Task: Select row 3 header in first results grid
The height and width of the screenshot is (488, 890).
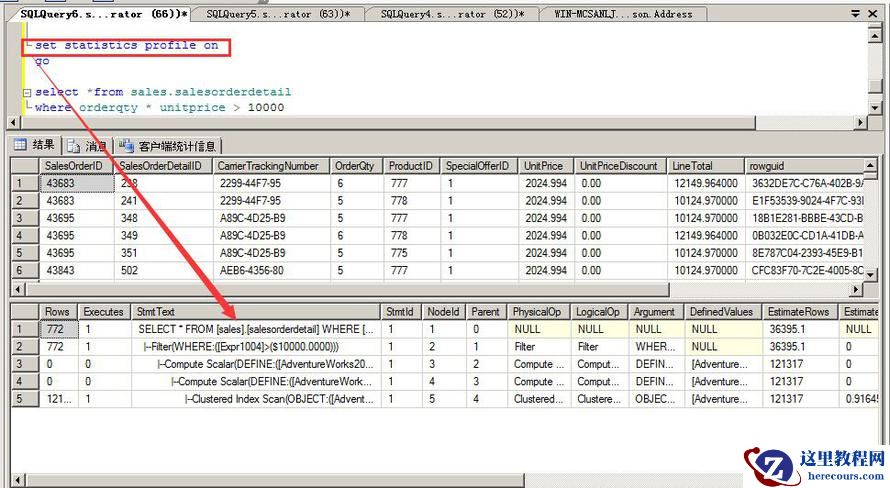Action: point(19,218)
